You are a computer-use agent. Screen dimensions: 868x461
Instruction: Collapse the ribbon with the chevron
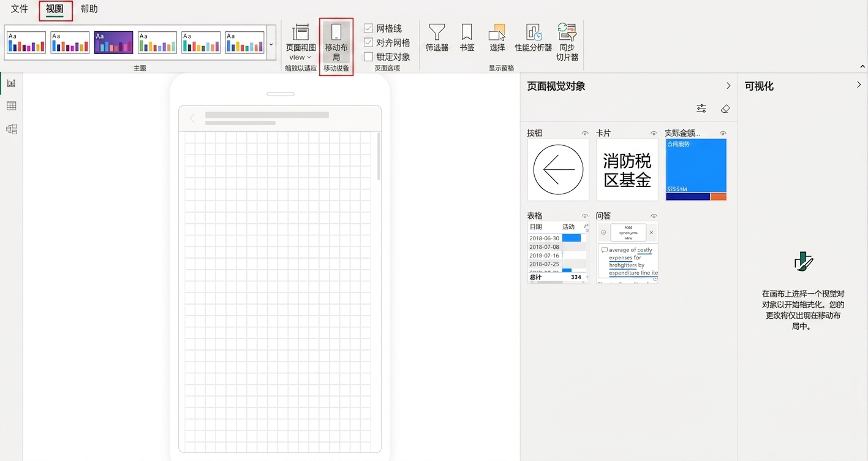pos(862,67)
